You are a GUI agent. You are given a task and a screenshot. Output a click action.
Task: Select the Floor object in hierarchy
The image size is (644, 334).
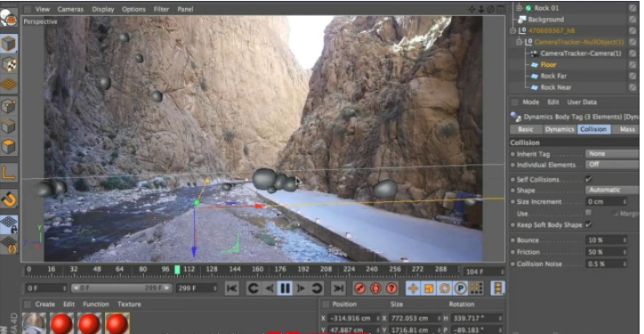pyautogui.click(x=548, y=65)
